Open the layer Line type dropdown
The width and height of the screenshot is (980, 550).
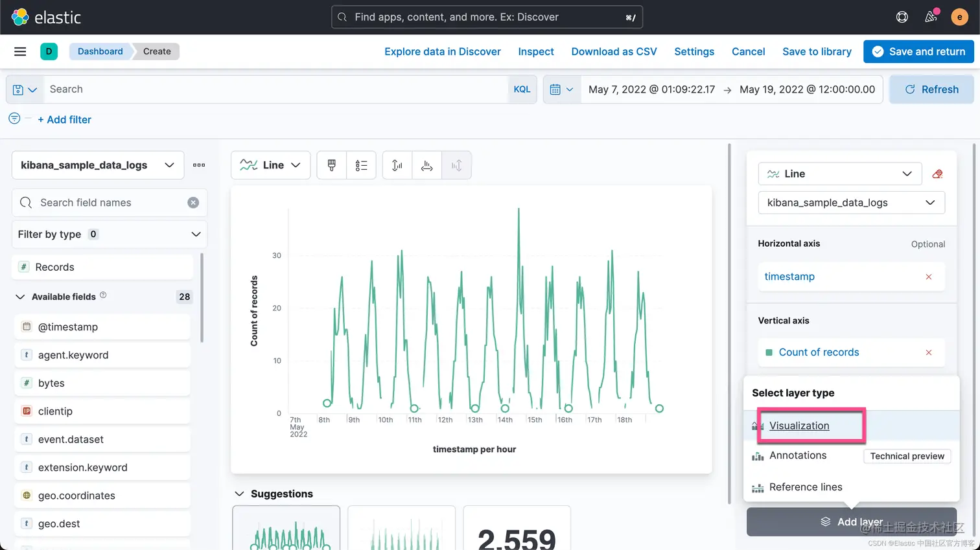[839, 174]
